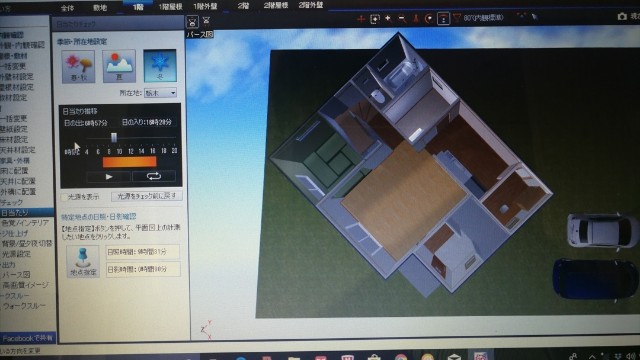640x360 pixels.
Task: Click the walk-through person icon
Action: [416, 18]
